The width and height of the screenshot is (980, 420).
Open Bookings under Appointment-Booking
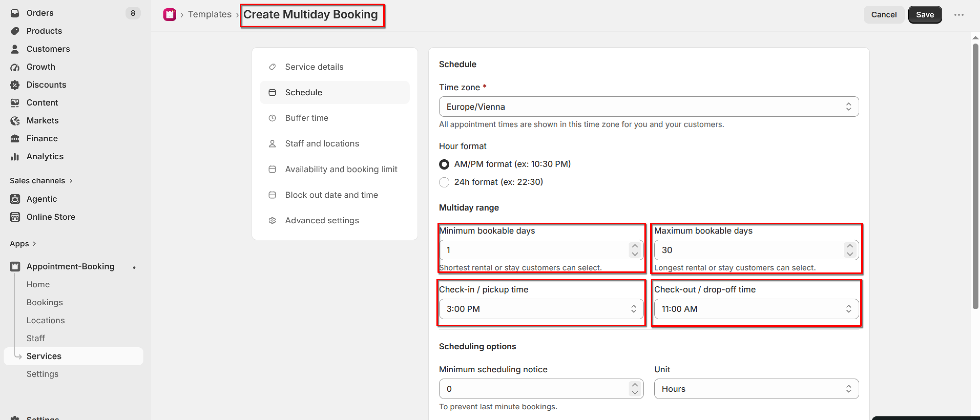click(45, 302)
